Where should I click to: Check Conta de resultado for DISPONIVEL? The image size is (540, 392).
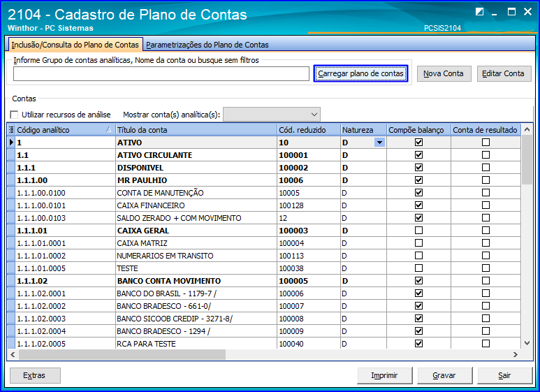(486, 168)
